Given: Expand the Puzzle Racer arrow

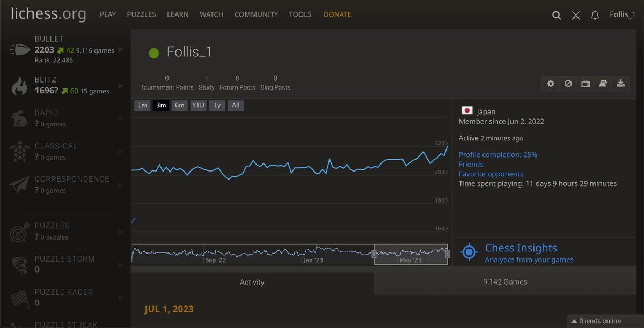Looking at the screenshot, I should point(120,298).
